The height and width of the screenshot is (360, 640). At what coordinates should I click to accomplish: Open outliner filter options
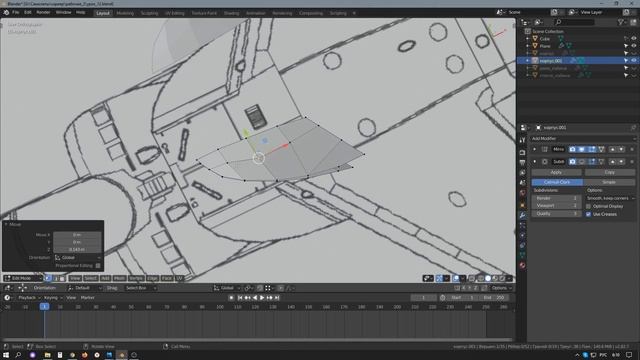tap(622, 22)
